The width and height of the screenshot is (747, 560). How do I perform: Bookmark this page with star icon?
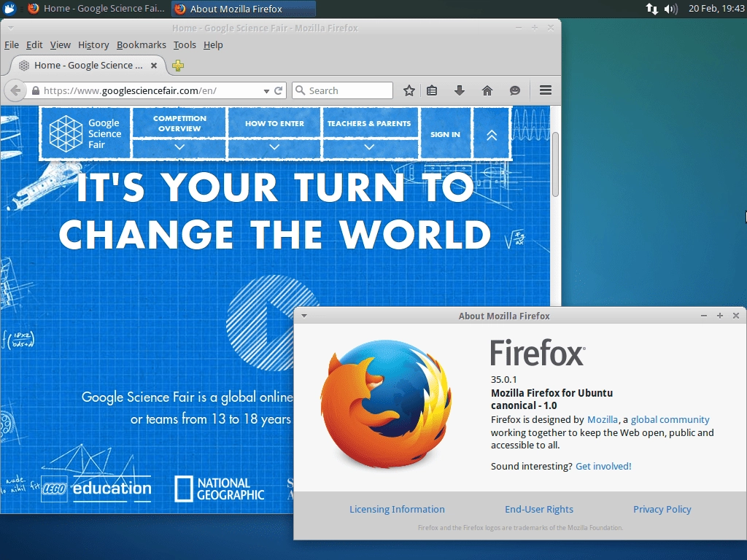409,90
